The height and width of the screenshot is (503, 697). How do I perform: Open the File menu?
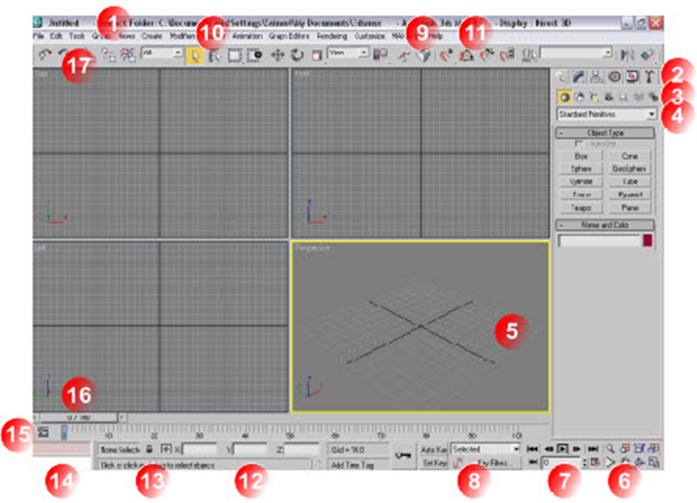pos(37,35)
